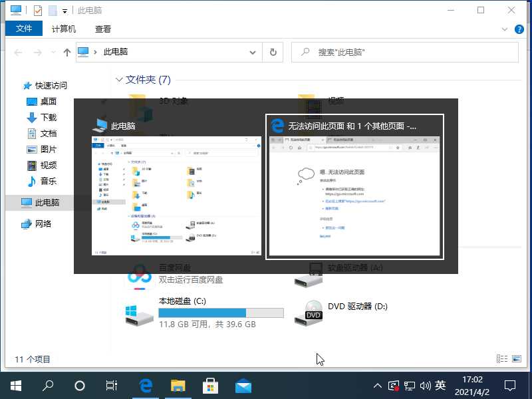The height and width of the screenshot is (399, 532).
Task: Open the address bar history dropdown
Action: pyautogui.click(x=252, y=52)
